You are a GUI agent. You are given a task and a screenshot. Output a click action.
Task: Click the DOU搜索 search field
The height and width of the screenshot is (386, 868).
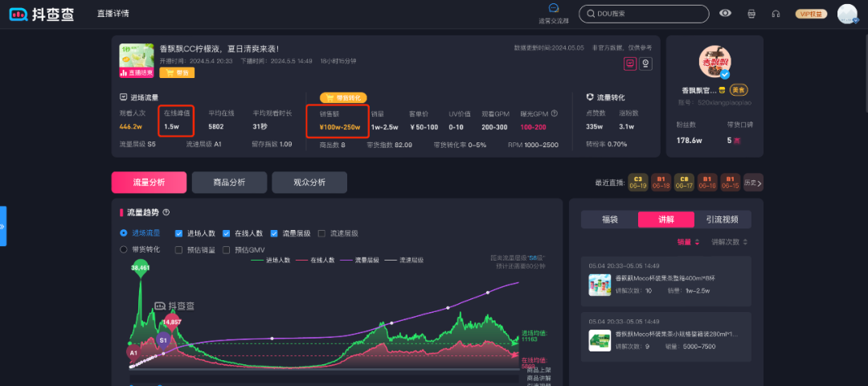[644, 14]
